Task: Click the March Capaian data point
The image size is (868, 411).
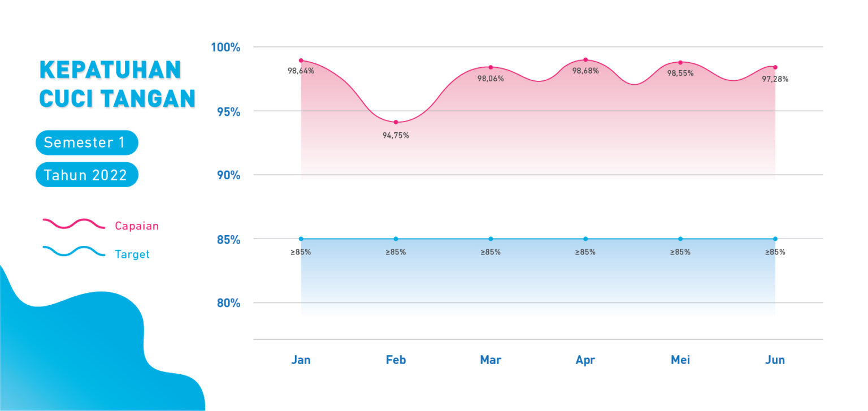Action: [x=491, y=67]
